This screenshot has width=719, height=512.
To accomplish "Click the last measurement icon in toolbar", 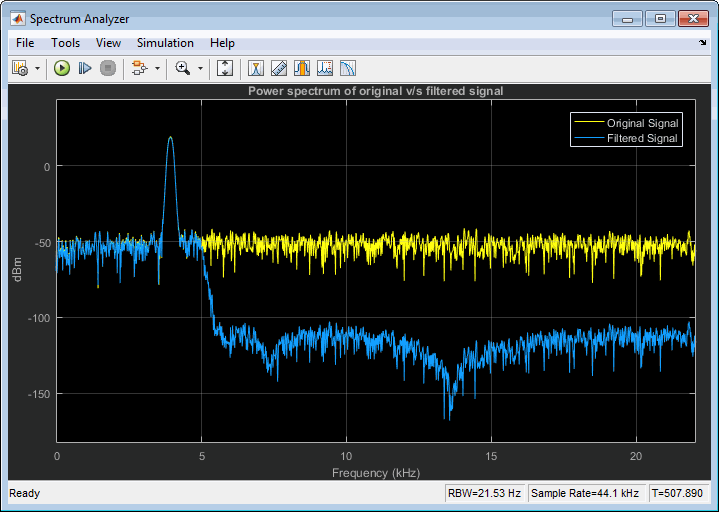I will (x=348, y=68).
